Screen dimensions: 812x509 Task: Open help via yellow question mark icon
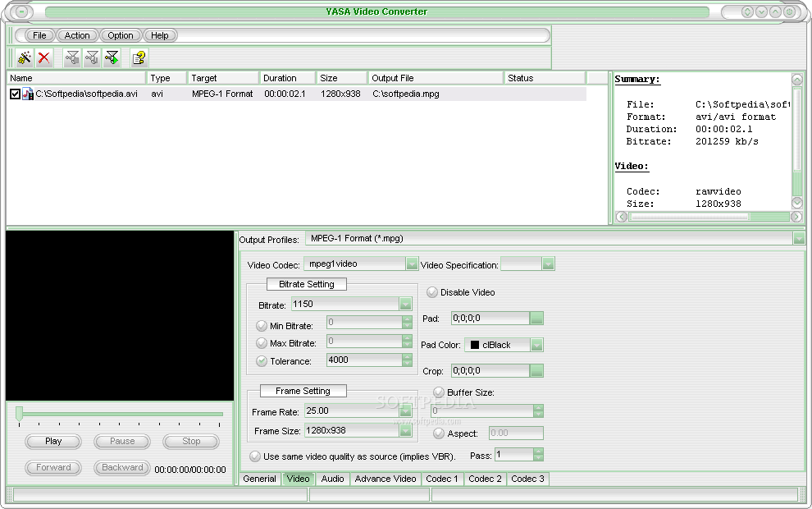139,57
